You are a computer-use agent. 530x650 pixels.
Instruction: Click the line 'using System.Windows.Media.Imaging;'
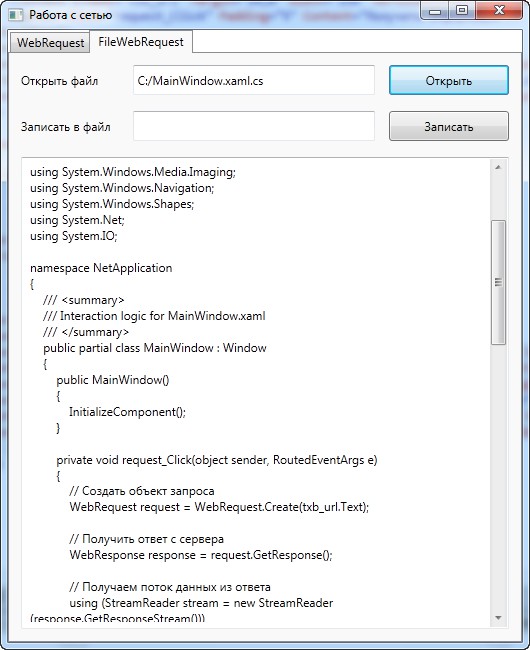[133, 172]
